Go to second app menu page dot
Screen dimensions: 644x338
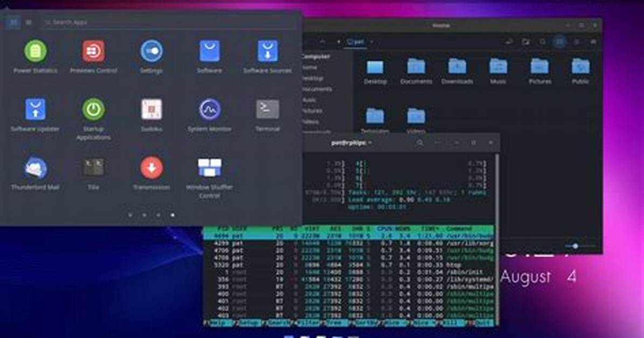(144, 215)
